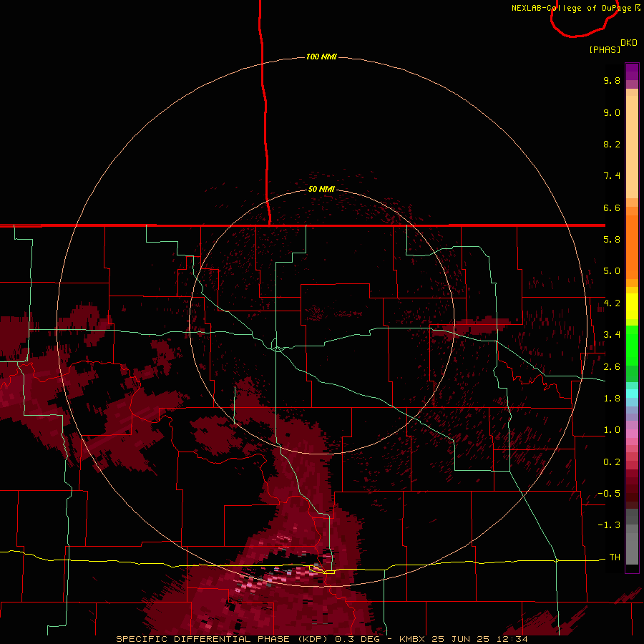Image resolution: width=644 pixels, height=644 pixels.
Task: Click the 9.0 value on the color scale
Action: [612, 112]
